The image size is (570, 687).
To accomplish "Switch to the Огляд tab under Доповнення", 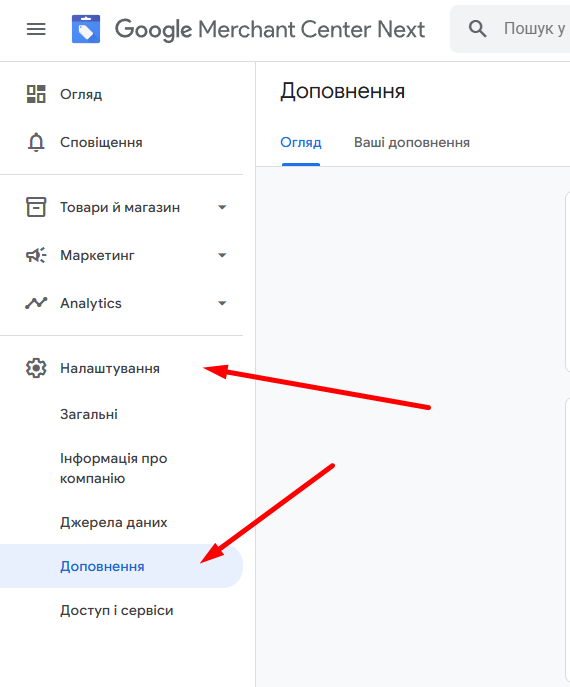I will (301, 142).
